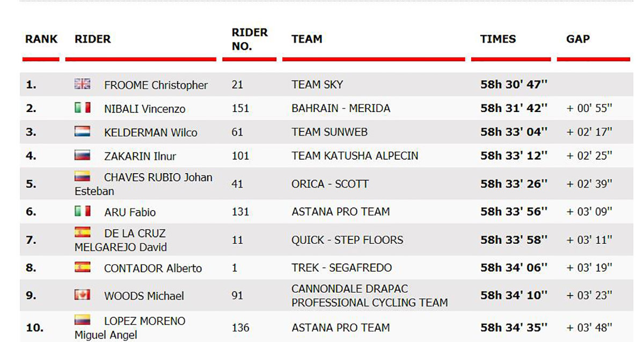Image resolution: width=644 pixels, height=342 pixels.
Task: Click Froome's time 58h 30' 47''
Action: (514, 85)
